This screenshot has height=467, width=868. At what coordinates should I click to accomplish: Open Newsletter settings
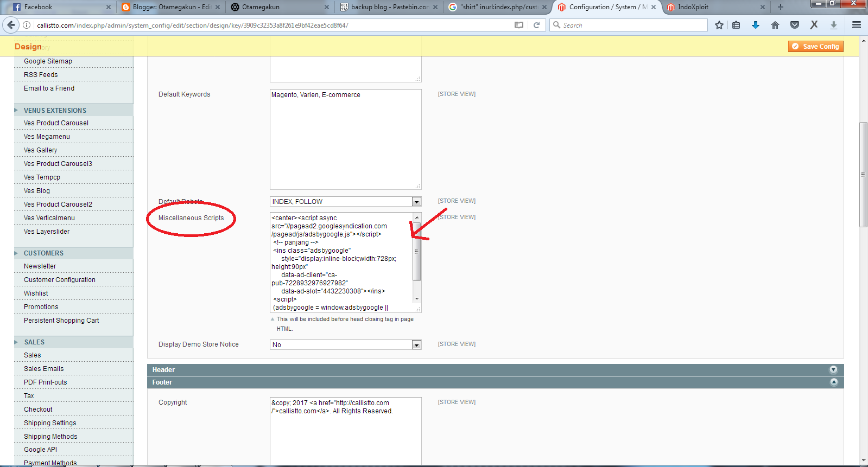[x=40, y=266]
